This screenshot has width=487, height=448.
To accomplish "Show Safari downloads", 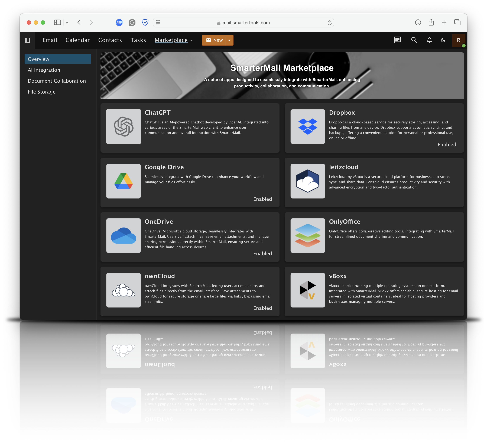I will [x=418, y=23].
